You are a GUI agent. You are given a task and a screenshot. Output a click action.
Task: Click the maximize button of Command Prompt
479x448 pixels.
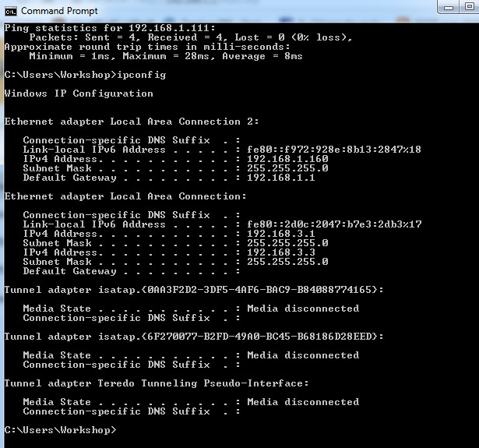click(x=469, y=7)
